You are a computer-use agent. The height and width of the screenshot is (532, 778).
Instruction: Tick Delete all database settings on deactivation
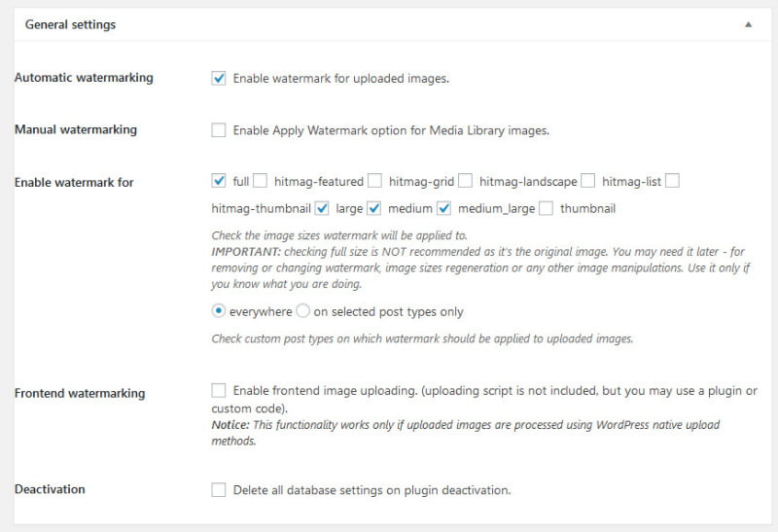[x=219, y=490]
